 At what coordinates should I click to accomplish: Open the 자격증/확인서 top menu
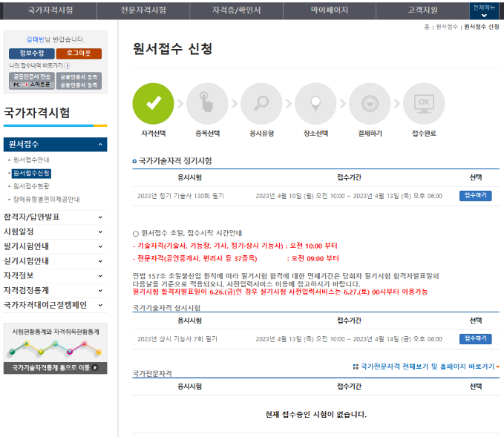236,10
